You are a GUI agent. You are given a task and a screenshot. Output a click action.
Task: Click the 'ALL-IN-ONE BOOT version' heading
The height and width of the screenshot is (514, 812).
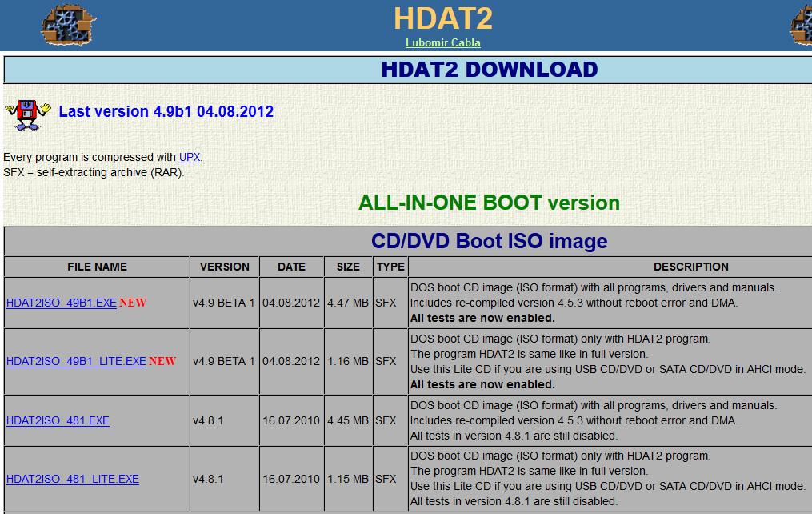[489, 203]
